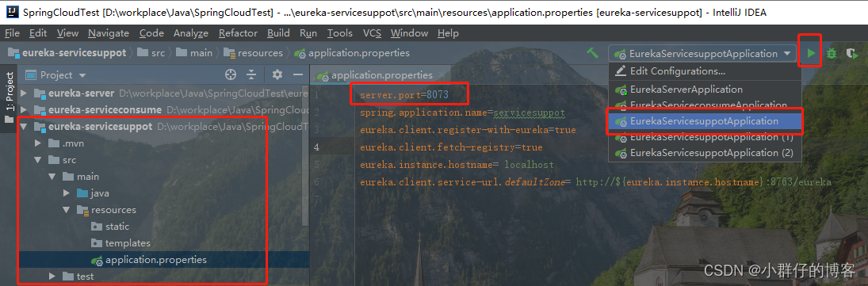Open the Refactor menu

click(x=238, y=33)
